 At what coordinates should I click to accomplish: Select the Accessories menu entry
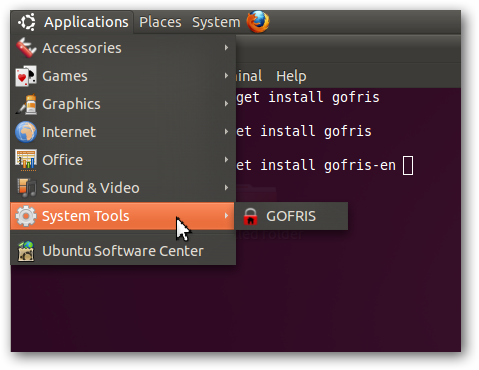(123, 48)
